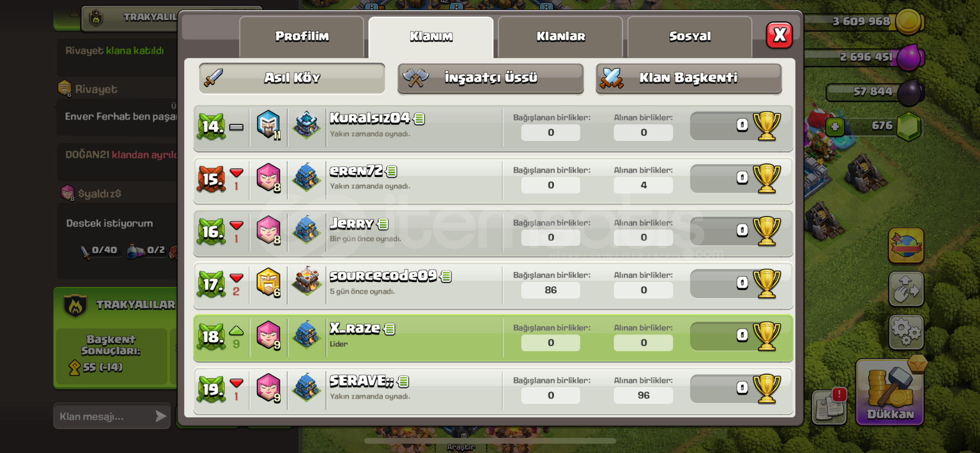The image size is (980, 453).
Task: Close the clan window with red X
Action: point(779,35)
